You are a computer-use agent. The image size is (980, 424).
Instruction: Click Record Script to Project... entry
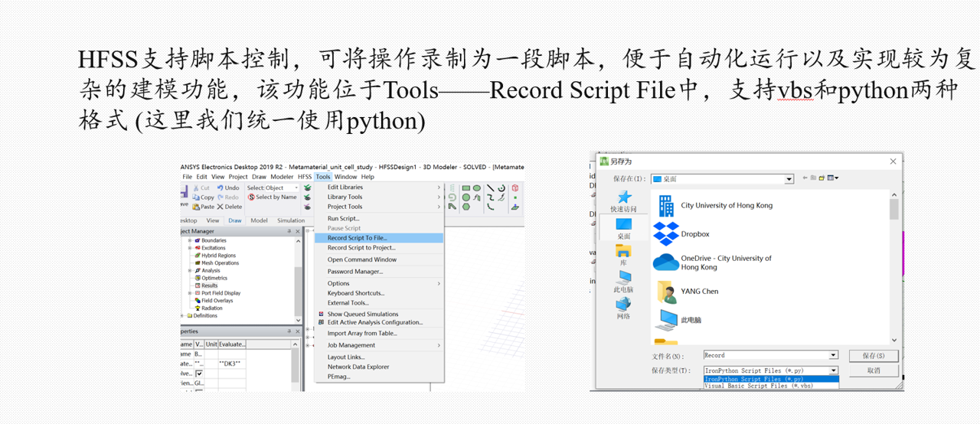click(x=379, y=247)
